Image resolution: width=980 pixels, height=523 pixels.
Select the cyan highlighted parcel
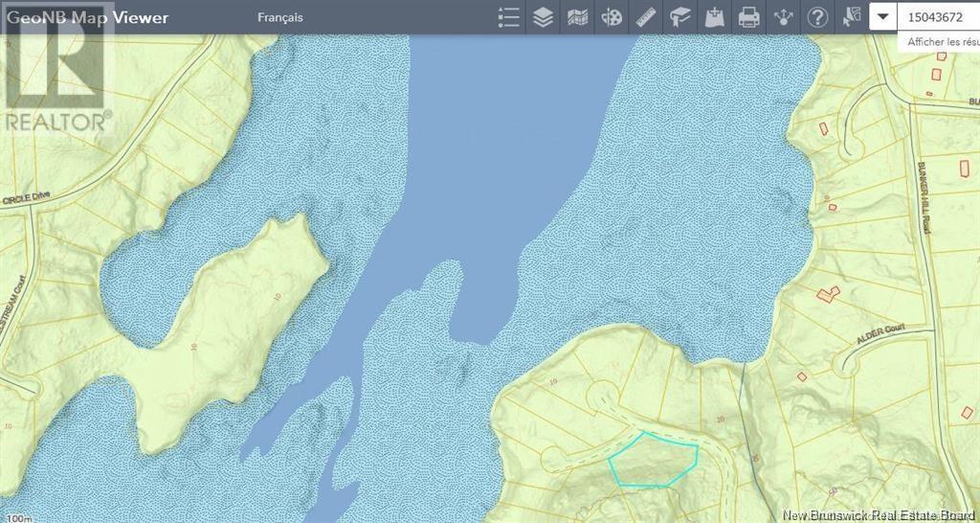(654, 461)
